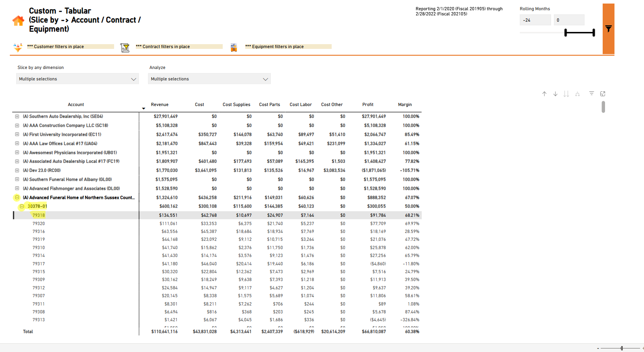Select equipment row 79320
The width and height of the screenshot is (644, 352).
[39, 223]
